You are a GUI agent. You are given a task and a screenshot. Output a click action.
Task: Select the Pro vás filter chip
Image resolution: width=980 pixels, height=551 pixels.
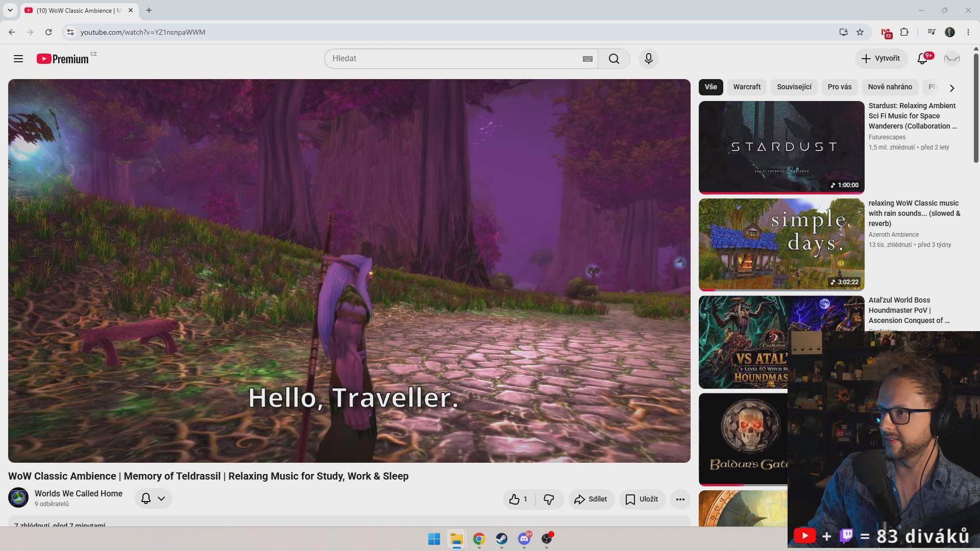pos(840,87)
